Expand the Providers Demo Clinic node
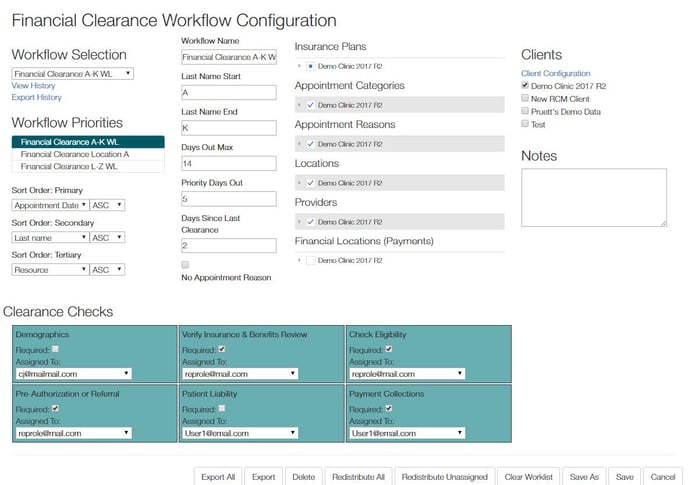Image resolution: width=688 pixels, height=485 pixels. coord(299,222)
